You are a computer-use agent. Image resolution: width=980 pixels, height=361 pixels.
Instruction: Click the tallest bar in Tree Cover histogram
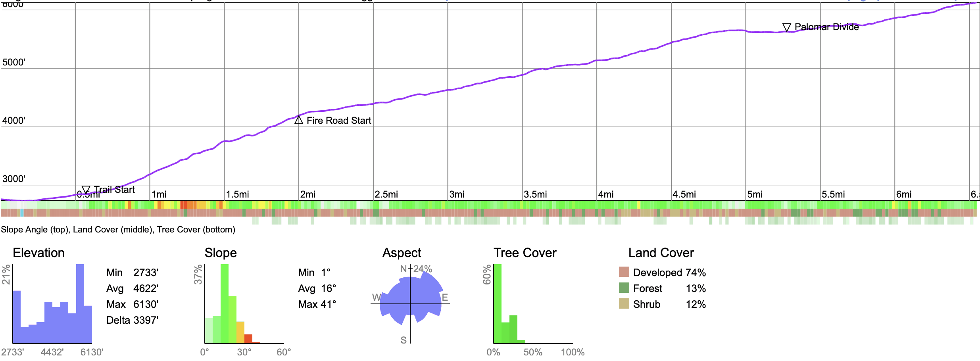click(498, 303)
